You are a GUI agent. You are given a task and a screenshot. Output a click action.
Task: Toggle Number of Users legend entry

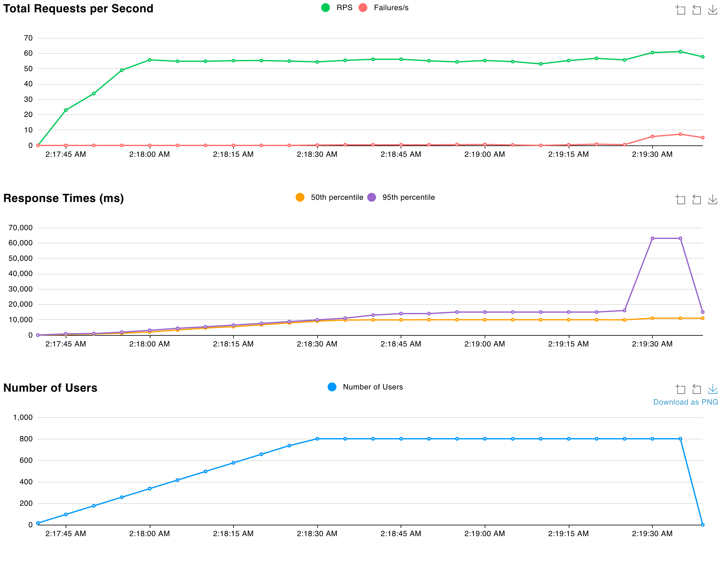(x=373, y=387)
